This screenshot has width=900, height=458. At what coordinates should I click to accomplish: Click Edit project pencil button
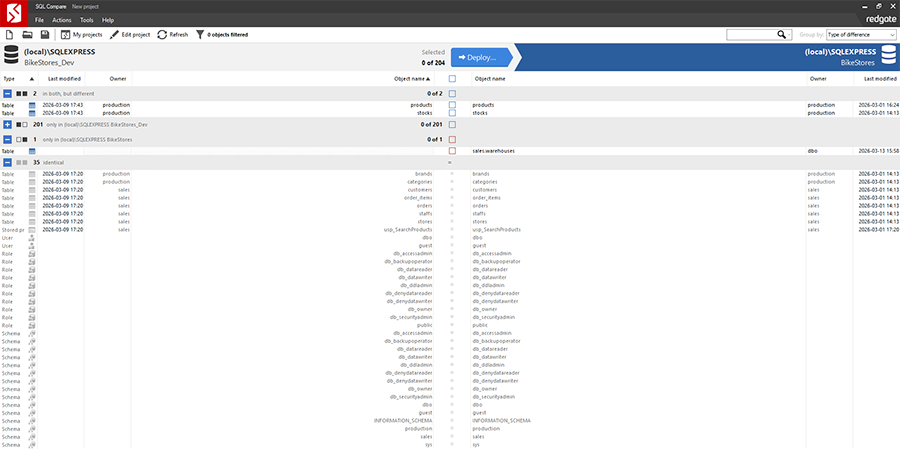click(130, 34)
